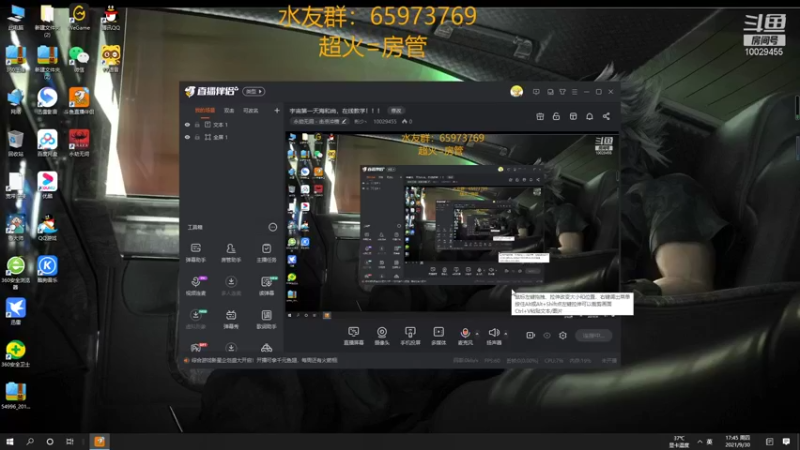Switch to the first orange scene tab
Image resolution: width=800 pixels, height=450 pixels.
pyautogui.click(x=205, y=110)
